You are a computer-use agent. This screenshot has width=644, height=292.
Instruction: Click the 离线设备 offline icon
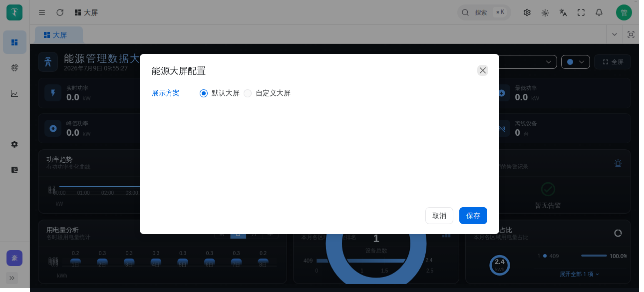502,128
